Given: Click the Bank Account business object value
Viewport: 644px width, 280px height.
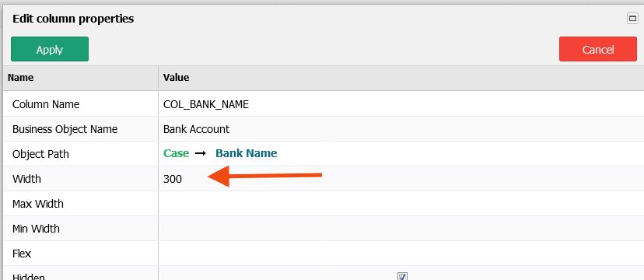Looking at the screenshot, I should (196, 129).
